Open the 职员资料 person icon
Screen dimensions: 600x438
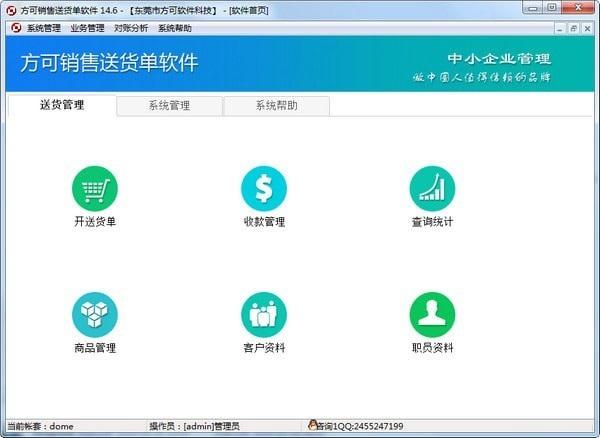432,314
